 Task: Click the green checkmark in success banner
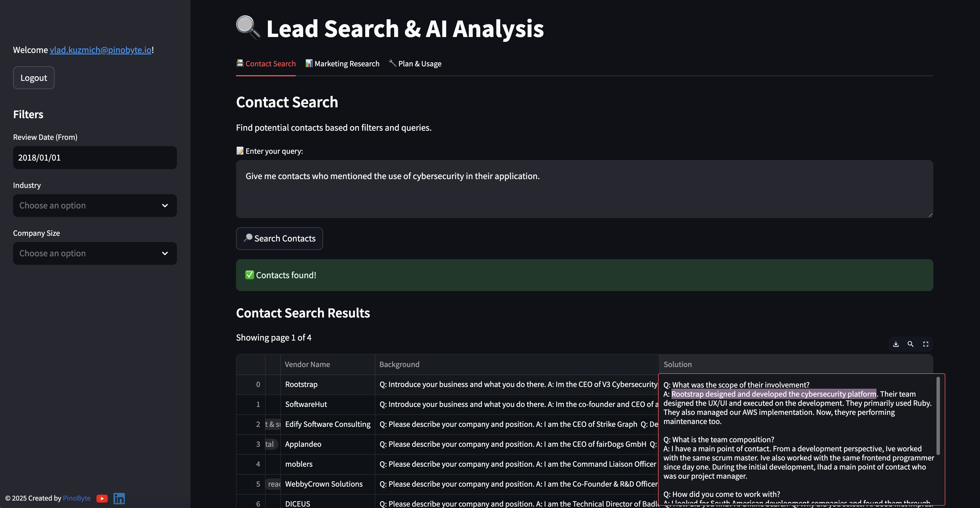coord(250,275)
